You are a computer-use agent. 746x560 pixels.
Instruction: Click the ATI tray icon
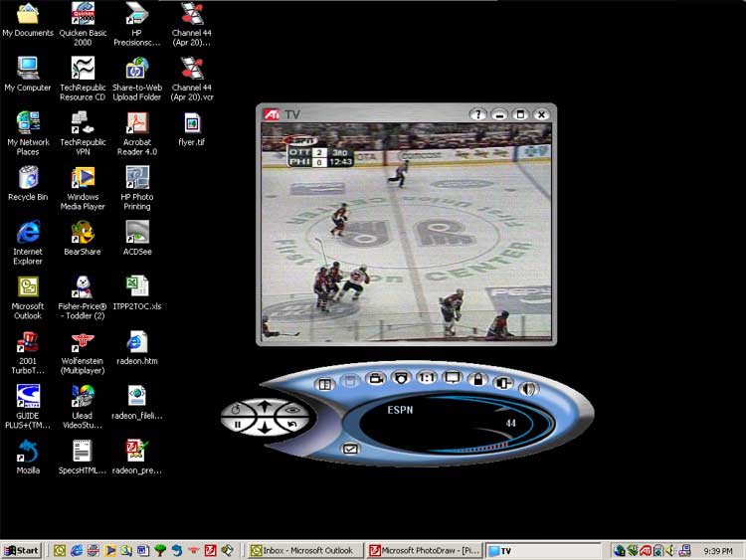tap(646, 550)
